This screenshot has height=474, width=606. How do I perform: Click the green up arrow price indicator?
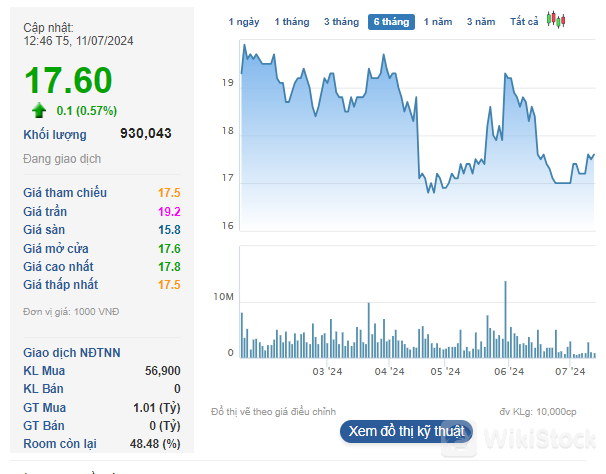pos(40,110)
